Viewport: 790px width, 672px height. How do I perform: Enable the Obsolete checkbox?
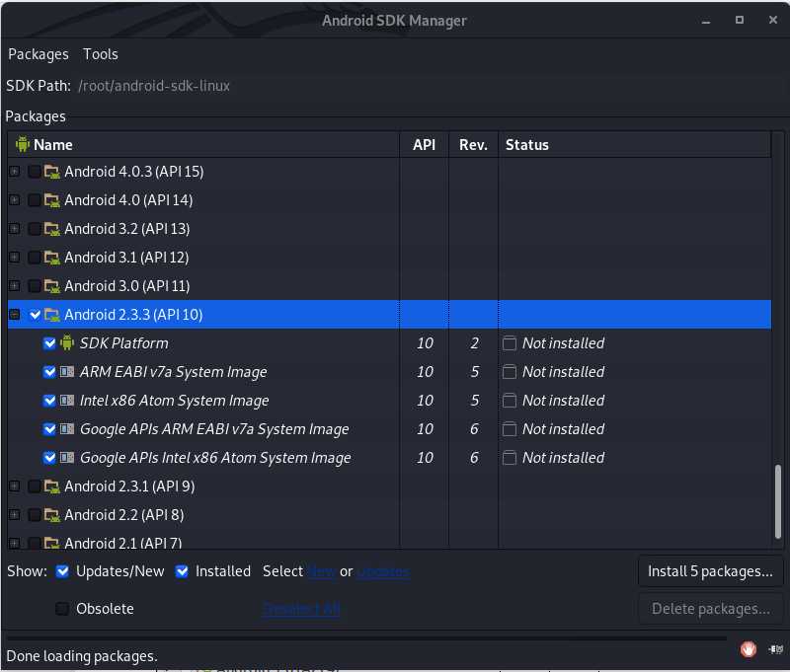(x=62, y=609)
